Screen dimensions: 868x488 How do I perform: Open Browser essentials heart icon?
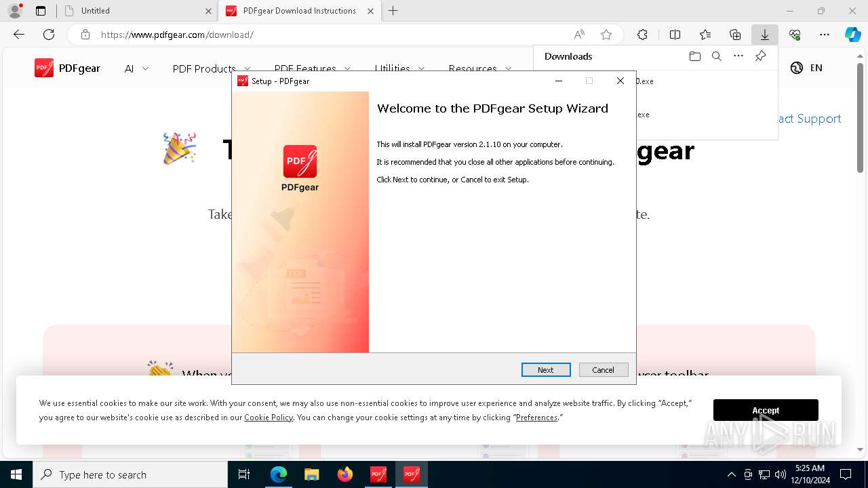coord(795,35)
